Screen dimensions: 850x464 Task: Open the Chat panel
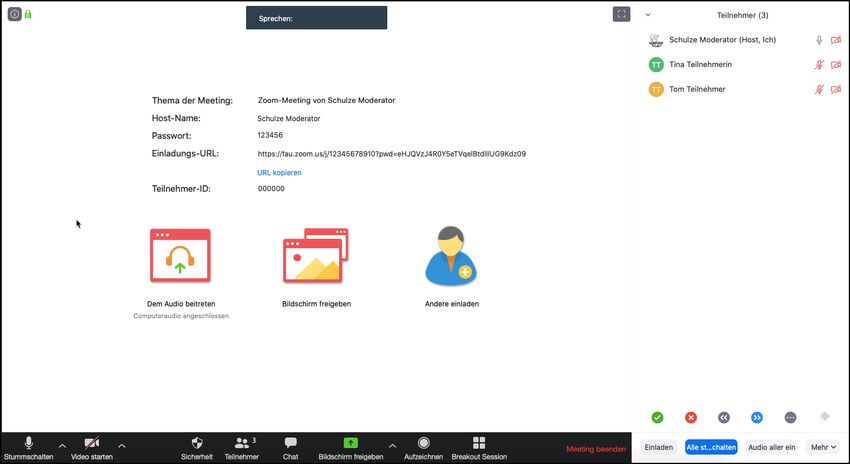290,443
